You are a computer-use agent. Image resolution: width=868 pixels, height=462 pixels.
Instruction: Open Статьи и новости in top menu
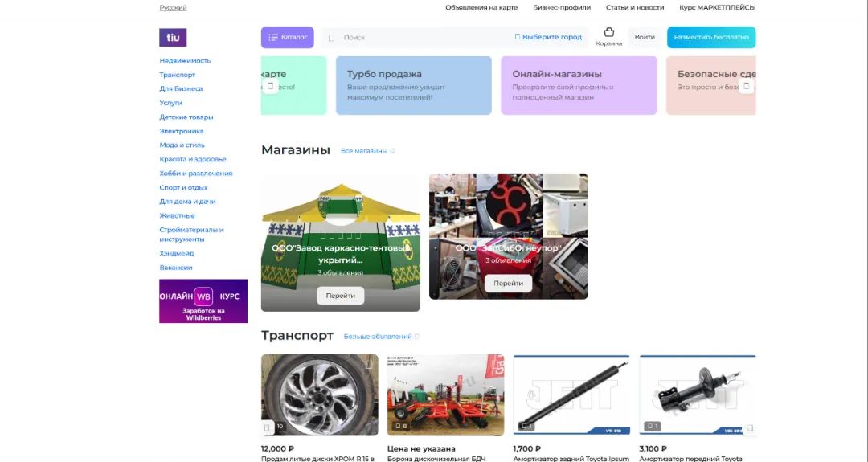[634, 8]
